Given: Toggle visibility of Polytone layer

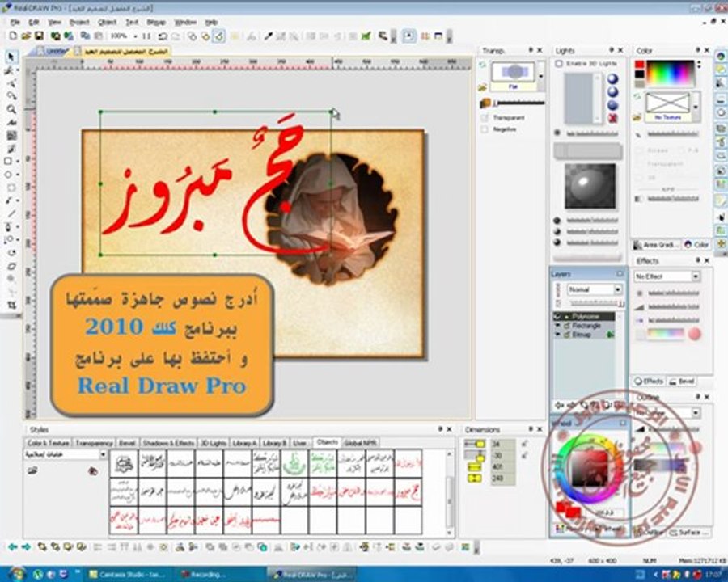Looking at the screenshot, I should [558, 317].
